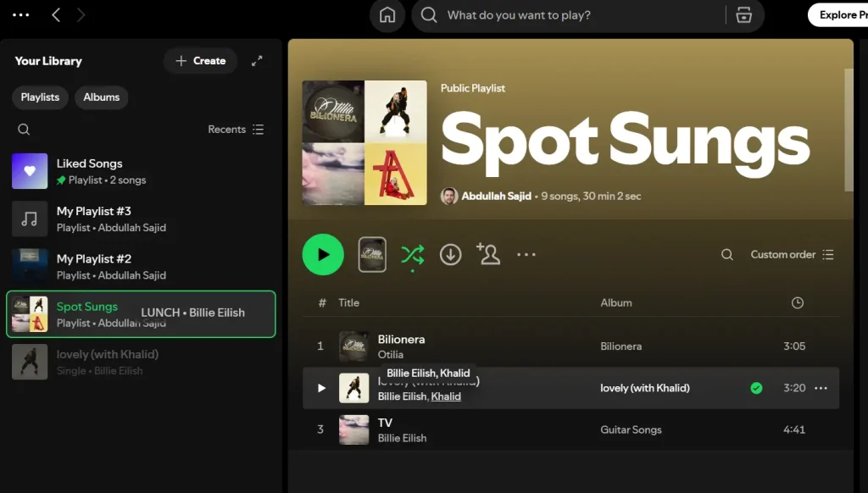Switch to the Playlists filter tab
Screen dimensions: 868x493
[x=39, y=97]
